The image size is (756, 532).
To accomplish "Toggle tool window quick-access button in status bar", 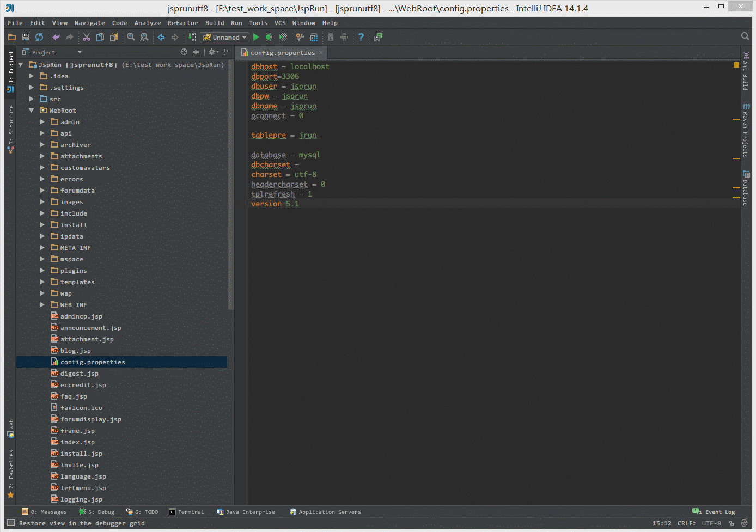I will tap(10, 523).
